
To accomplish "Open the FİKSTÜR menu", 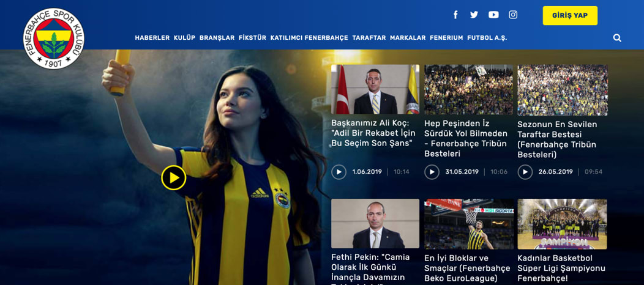I will pyautogui.click(x=252, y=38).
